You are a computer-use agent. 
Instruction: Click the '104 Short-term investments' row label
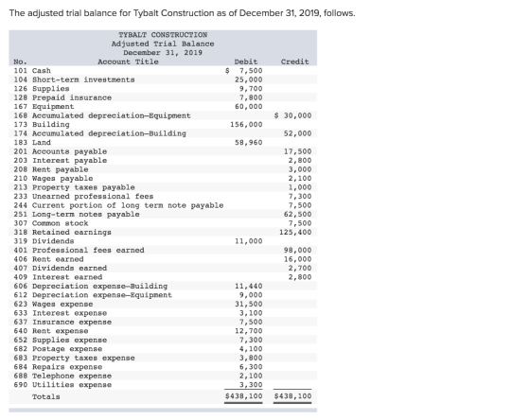click(x=74, y=79)
